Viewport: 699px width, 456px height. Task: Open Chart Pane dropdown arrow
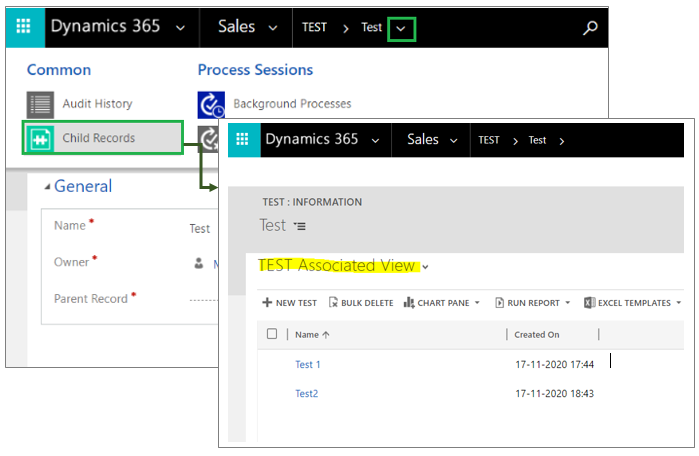[x=477, y=303]
